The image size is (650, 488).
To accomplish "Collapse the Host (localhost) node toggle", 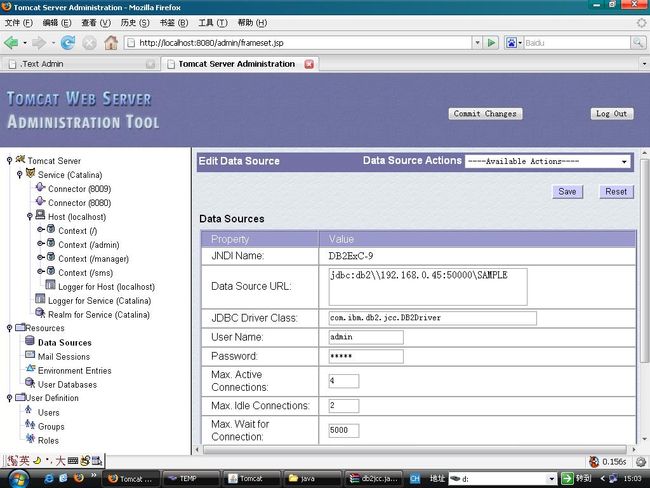I will (29, 216).
